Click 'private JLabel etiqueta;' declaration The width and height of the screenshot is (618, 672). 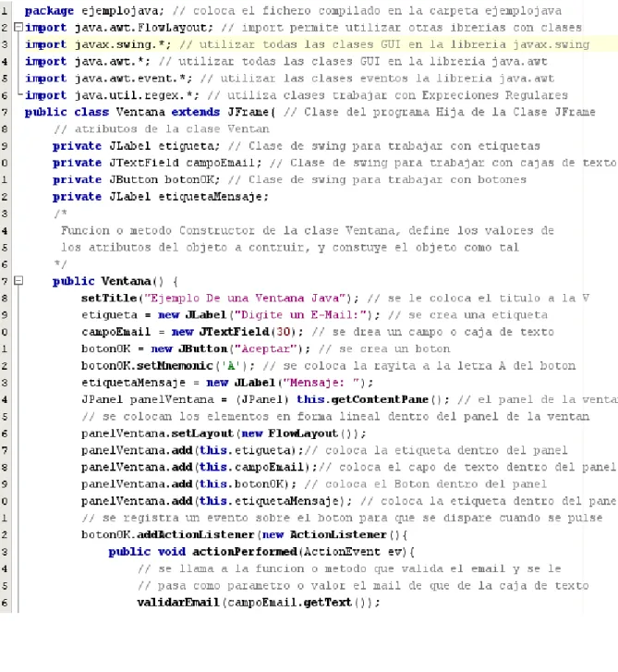[x=136, y=146]
